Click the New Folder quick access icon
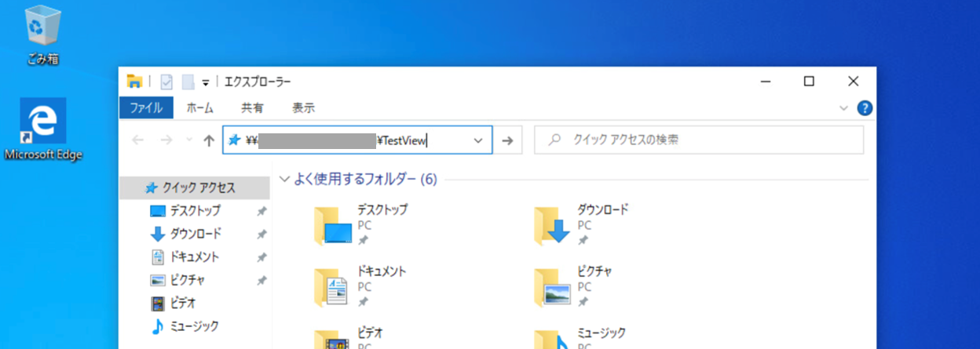The width and height of the screenshot is (980, 349). [x=188, y=82]
